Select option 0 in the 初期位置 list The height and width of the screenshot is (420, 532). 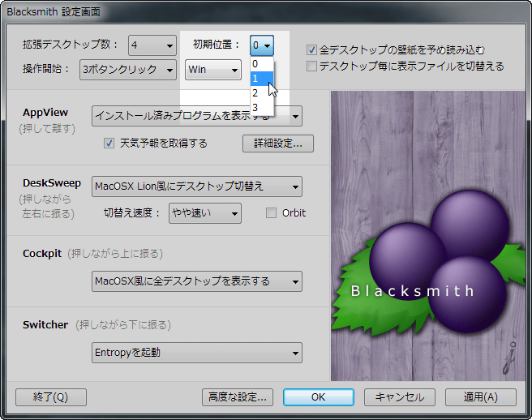pyautogui.click(x=262, y=64)
